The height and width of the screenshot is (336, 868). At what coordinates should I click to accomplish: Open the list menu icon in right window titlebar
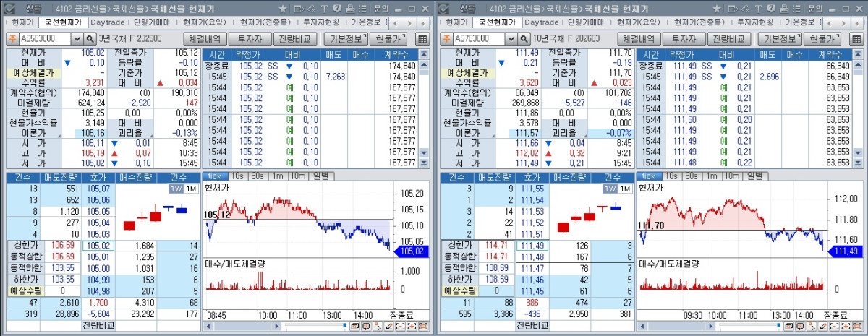pyautogui.click(x=797, y=8)
